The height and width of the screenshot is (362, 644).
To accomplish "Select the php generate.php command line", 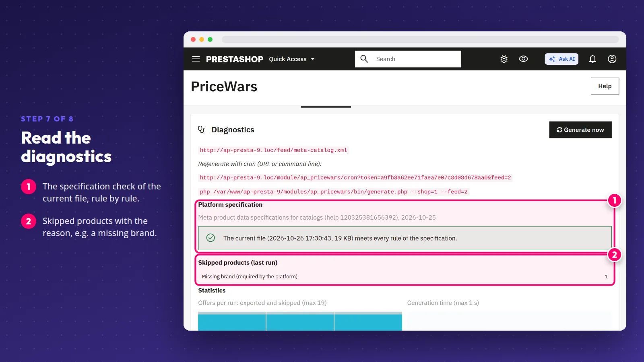I will tap(334, 192).
